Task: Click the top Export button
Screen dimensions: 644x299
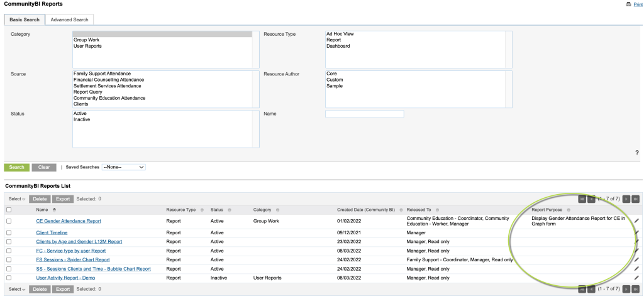Action: click(63, 199)
